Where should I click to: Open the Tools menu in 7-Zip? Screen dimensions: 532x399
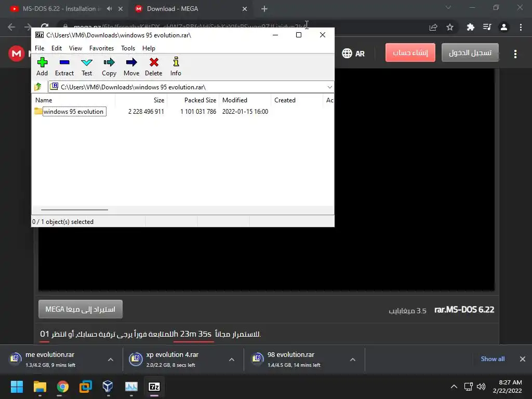coord(128,48)
